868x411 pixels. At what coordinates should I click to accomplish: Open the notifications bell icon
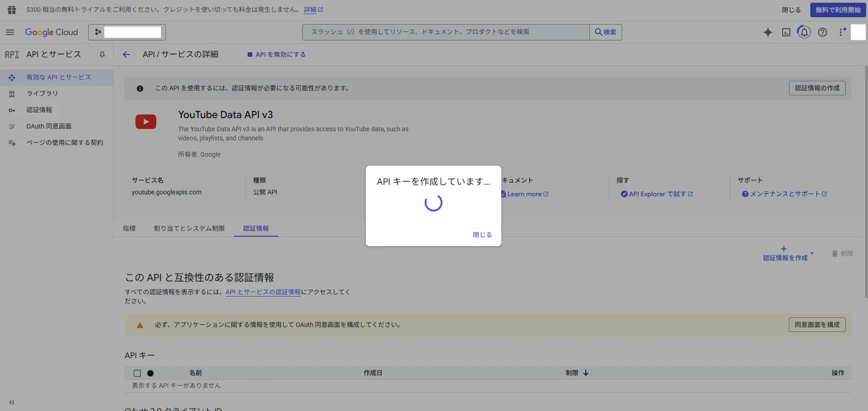pyautogui.click(x=804, y=32)
